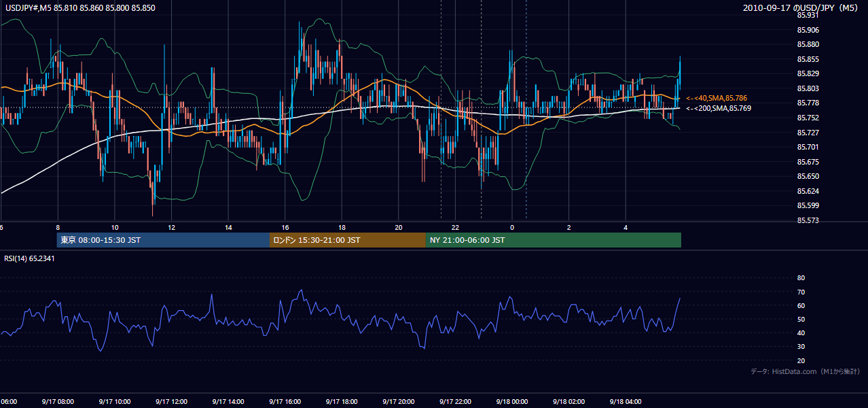Screen dimensions: 868x408
Task: Select the 東京 08:00-15:30 JST session bar
Action: coord(163,240)
